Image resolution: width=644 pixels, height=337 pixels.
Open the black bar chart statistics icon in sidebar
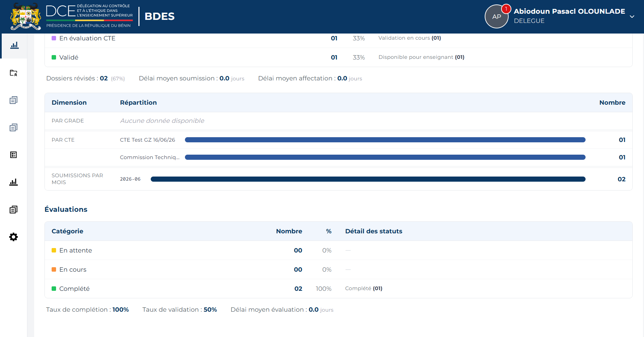point(14,182)
